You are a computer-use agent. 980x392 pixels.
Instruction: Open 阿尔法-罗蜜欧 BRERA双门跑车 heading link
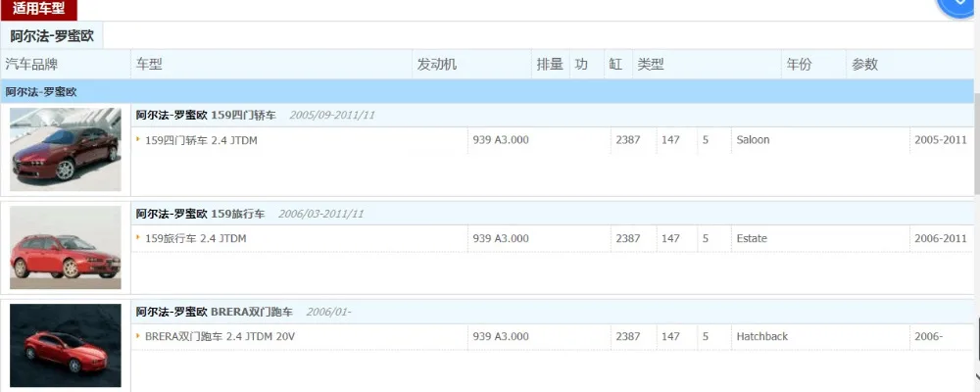(215, 312)
